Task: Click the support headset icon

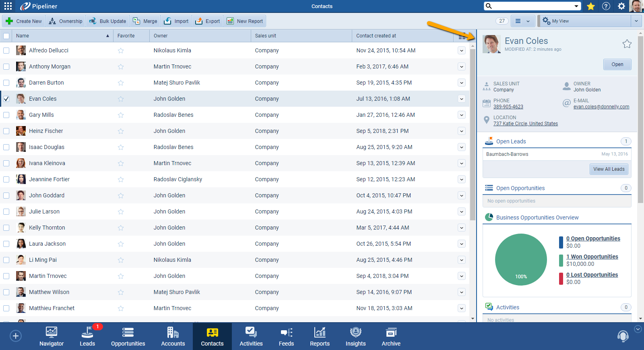Action: pos(623,336)
